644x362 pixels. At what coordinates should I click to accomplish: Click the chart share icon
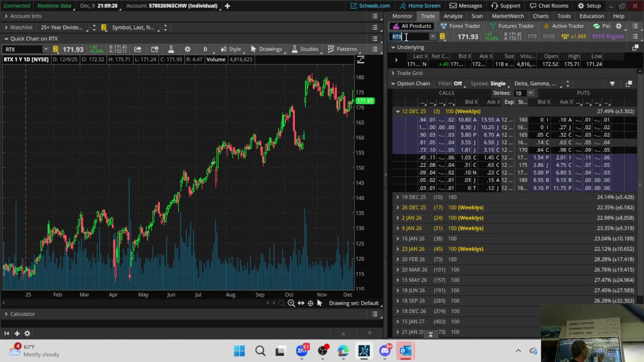click(x=137, y=49)
